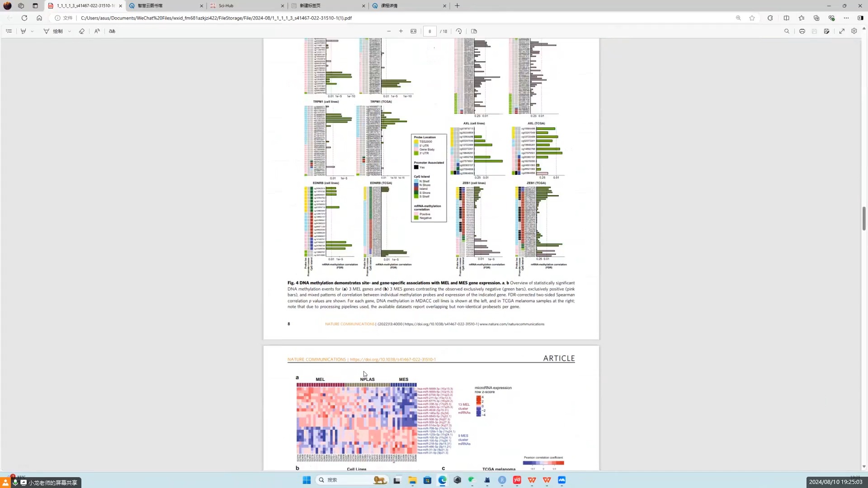Select the eraser tool
The width and height of the screenshot is (868, 488).
tap(82, 31)
